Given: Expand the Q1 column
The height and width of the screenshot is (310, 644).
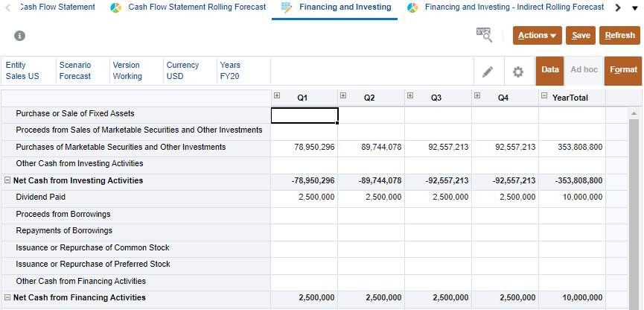Looking at the screenshot, I should click(x=277, y=95).
